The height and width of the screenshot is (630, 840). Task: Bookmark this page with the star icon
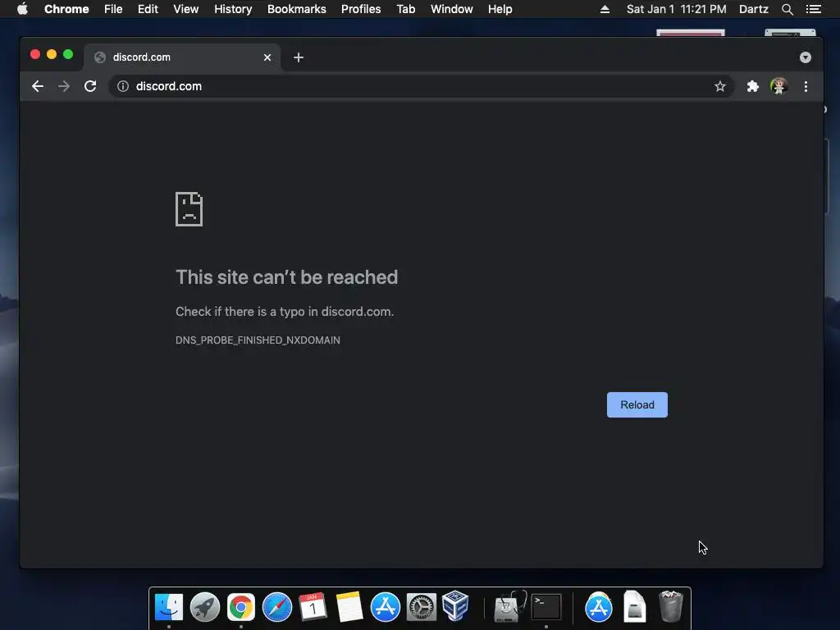(720, 86)
